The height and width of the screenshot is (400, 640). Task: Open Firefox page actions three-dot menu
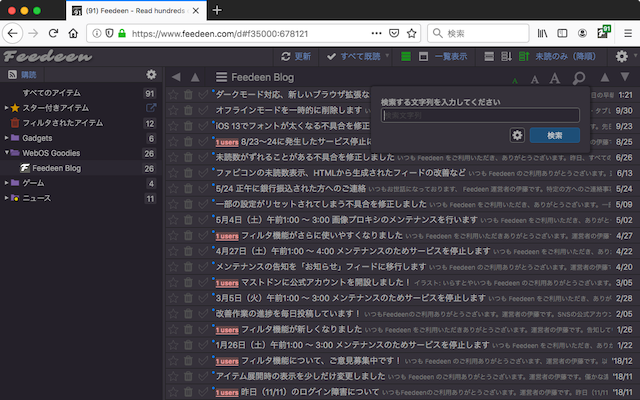376,33
